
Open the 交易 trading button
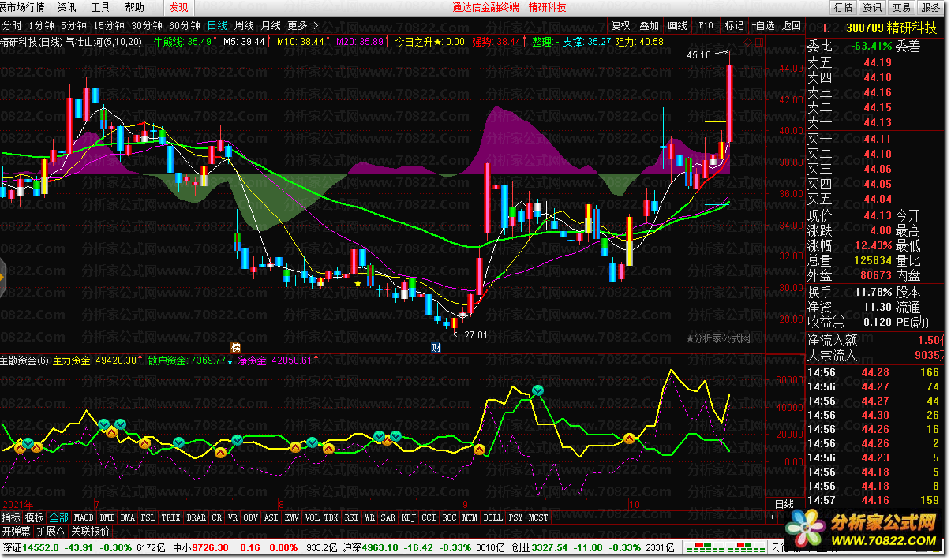coord(900,7)
